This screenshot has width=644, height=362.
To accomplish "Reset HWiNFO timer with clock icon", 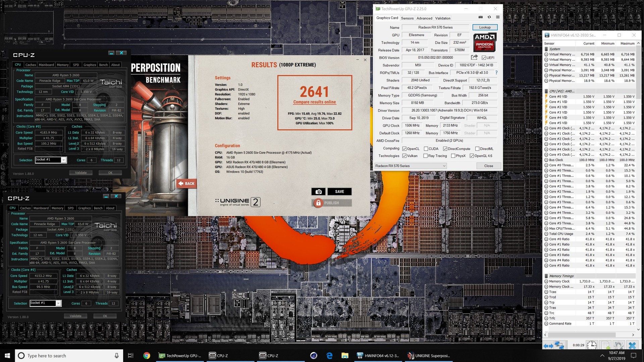I will pyautogui.click(x=592, y=345).
